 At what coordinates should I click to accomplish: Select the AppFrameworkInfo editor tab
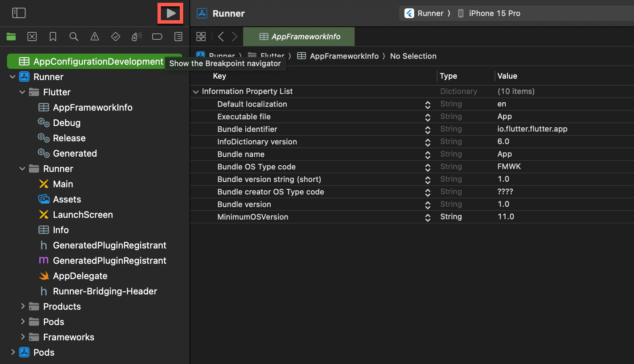tap(299, 37)
